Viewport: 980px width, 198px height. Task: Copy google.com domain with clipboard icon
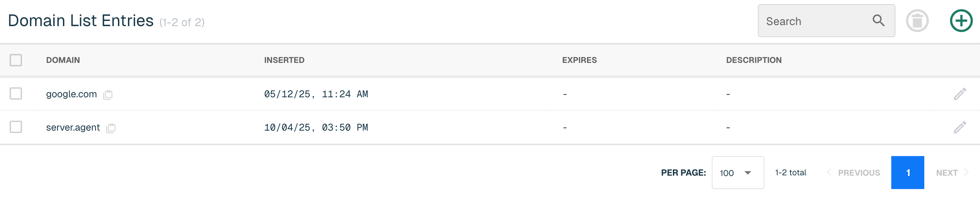108,94
